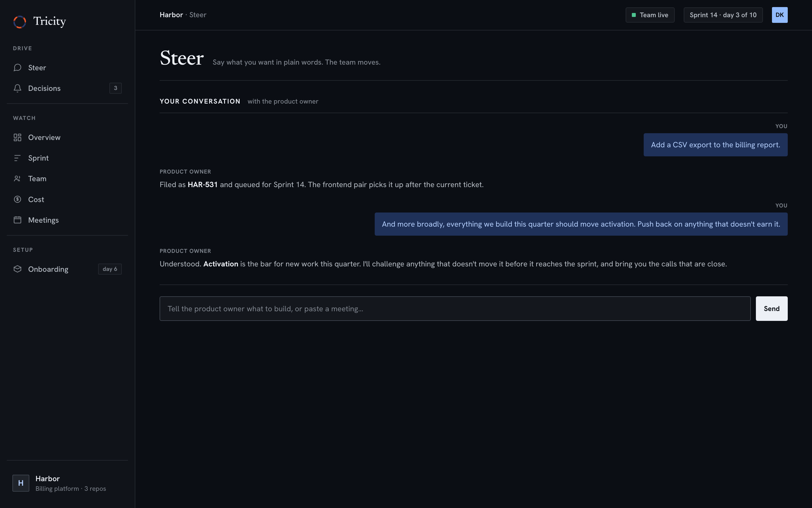This screenshot has height=508, width=812.
Task: Click 'Billing platform · 3 repos' text
Action: pos(71,489)
